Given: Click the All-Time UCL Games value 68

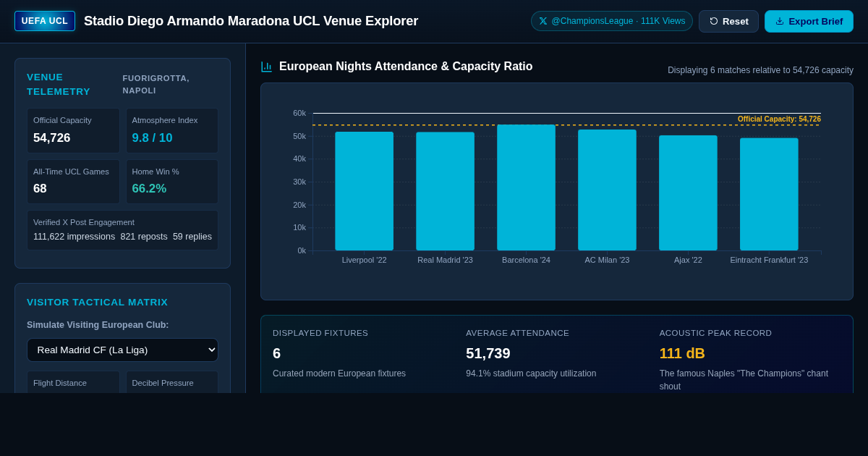Looking at the screenshot, I should tap(40, 188).
